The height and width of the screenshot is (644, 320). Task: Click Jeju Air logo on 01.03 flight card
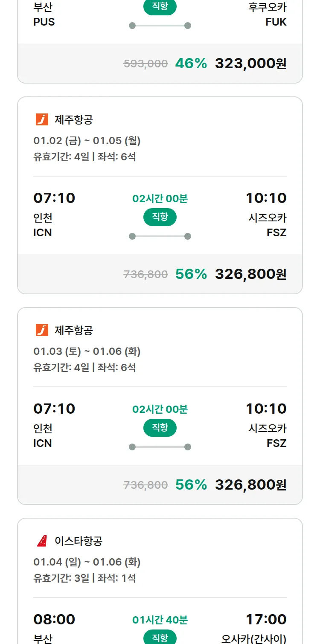[x=42, y=331]
